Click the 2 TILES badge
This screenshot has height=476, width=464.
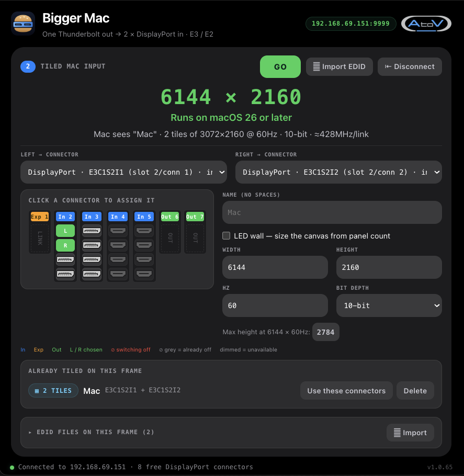pyautogui.click(x=53, y=391)
